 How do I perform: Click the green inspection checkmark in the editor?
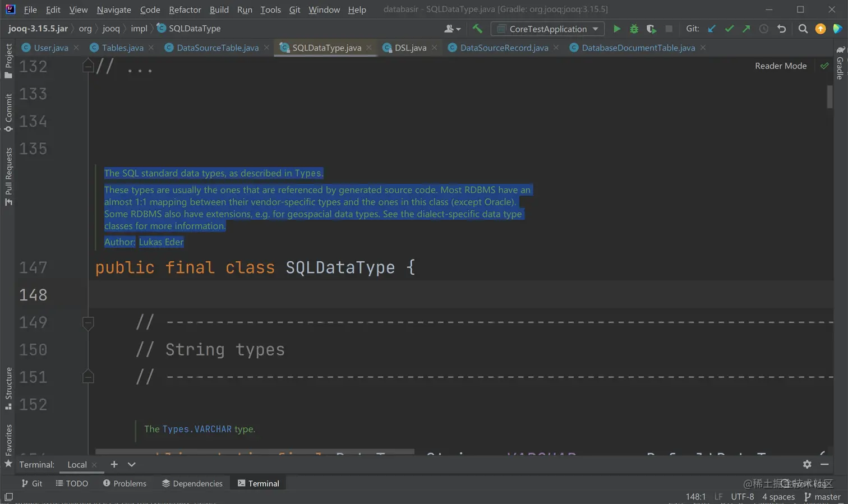(x=824, y=66)
